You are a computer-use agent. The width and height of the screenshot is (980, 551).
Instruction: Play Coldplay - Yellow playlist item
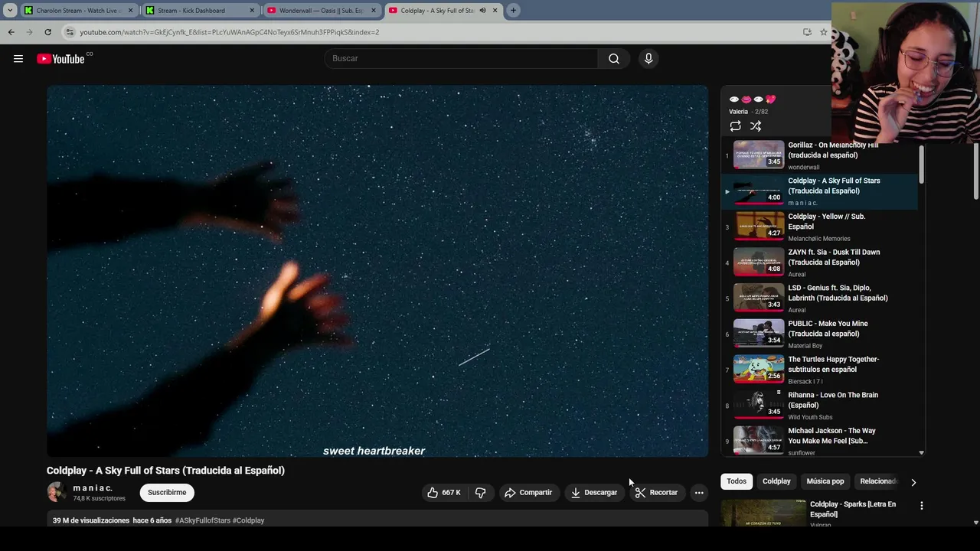(x=819, y=227)
